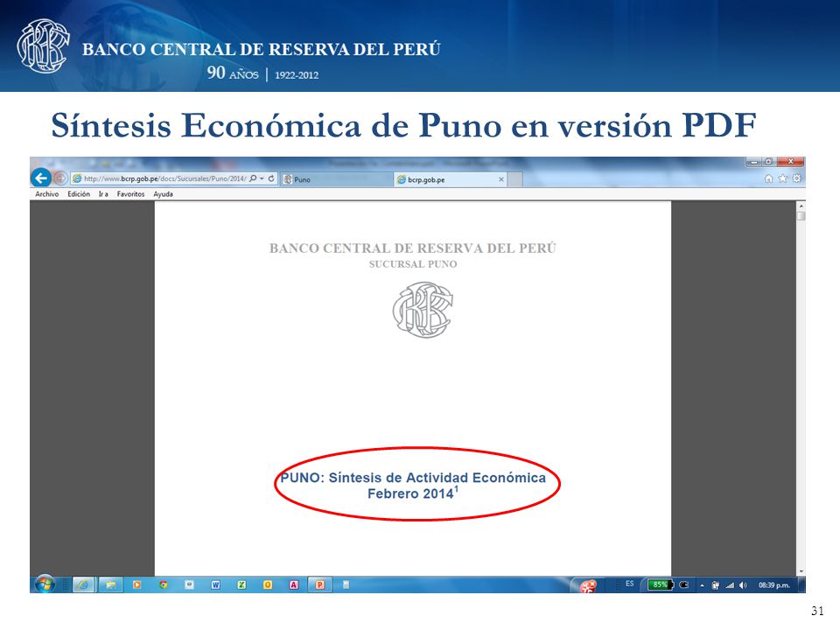Go back with the blue Back arrow

(41, 178)
